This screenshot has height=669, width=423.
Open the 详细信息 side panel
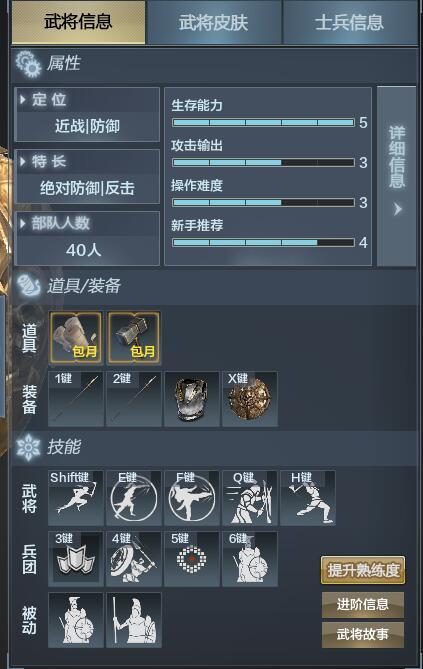[x=397, y=176]
